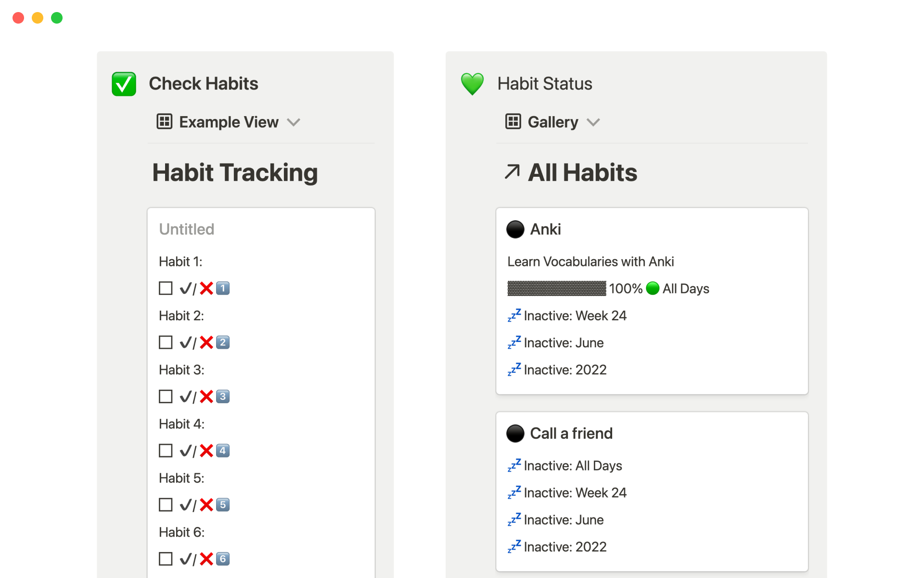Open the Untitled habit tracking card
The height and width of the screenshot is (578, 924).
187,229
